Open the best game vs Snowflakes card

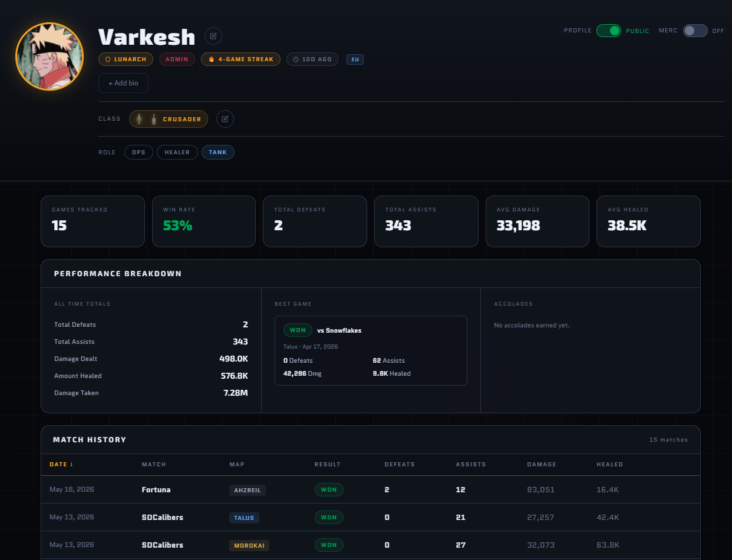(371, 350)
